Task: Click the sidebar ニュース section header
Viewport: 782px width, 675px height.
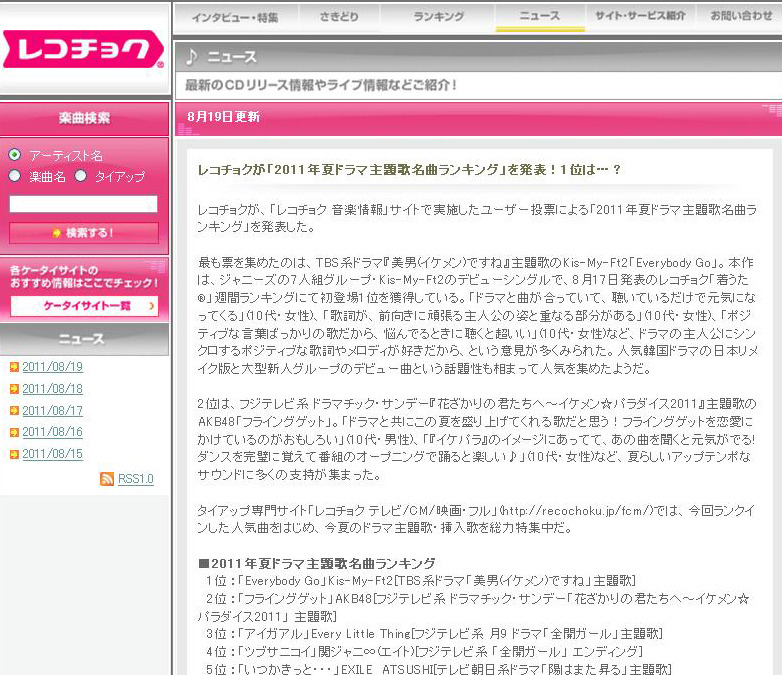Action: [84, 339]
